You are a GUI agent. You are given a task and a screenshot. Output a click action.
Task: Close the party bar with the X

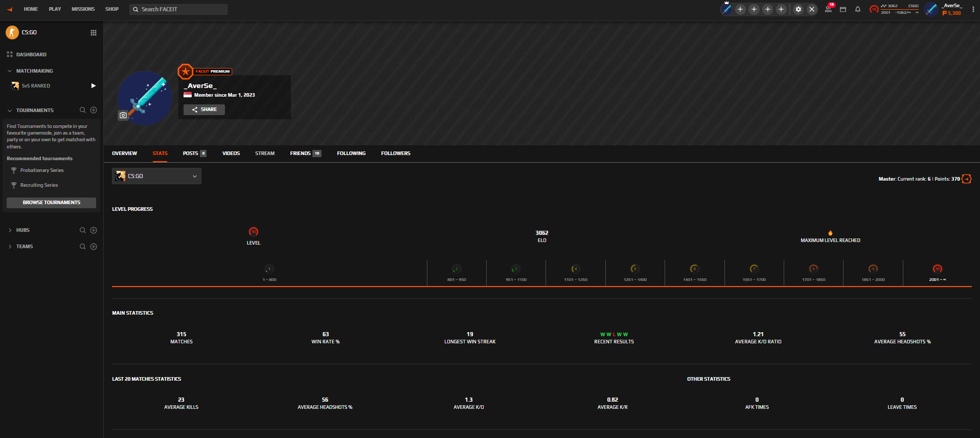(x=812, y=9)
